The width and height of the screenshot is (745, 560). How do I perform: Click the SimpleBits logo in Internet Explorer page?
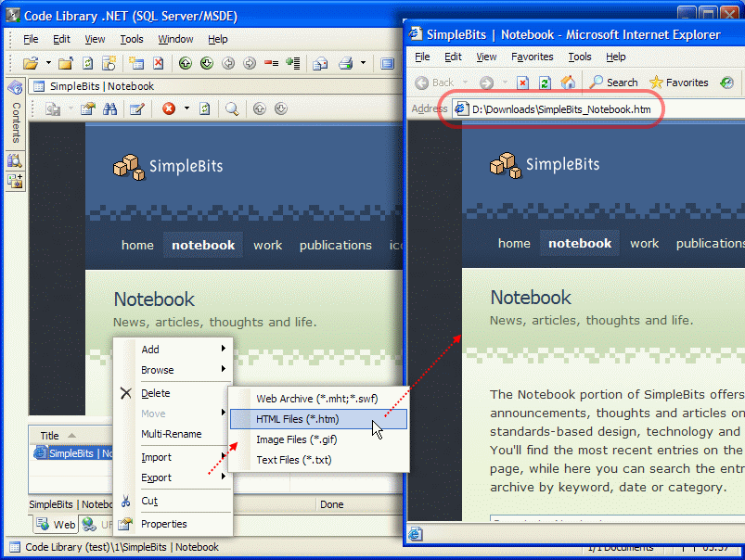pos(545,165)
